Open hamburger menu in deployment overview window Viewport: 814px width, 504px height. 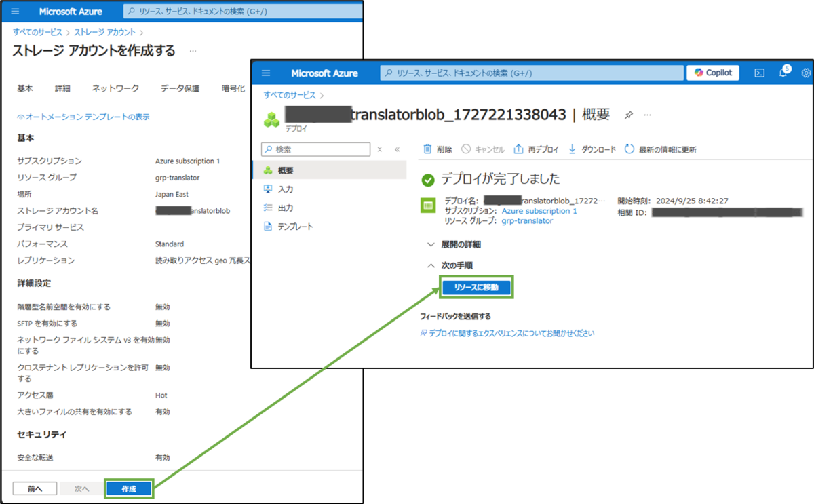266,73
